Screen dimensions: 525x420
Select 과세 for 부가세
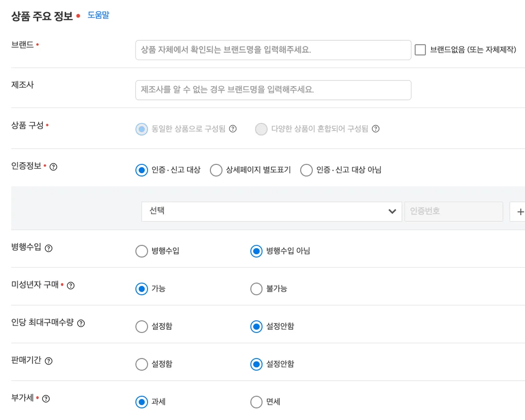pyautogui.click(x=141, y=402)
